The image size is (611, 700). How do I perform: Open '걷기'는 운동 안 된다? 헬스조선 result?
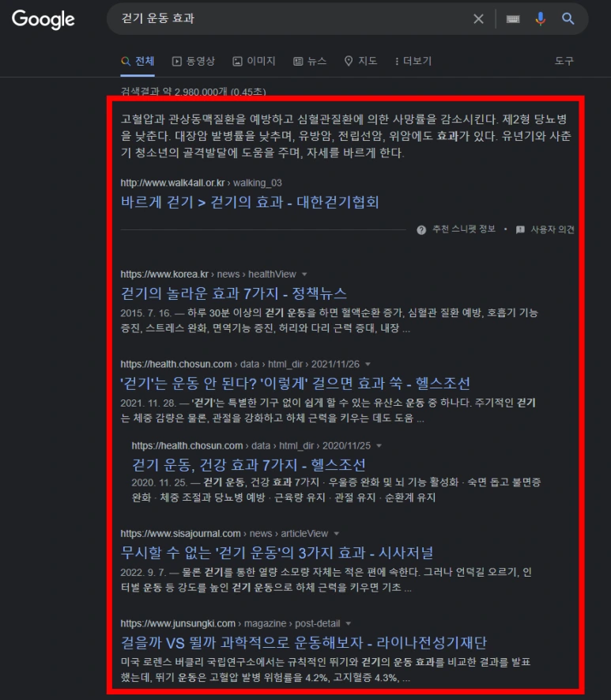click(296, 384)
